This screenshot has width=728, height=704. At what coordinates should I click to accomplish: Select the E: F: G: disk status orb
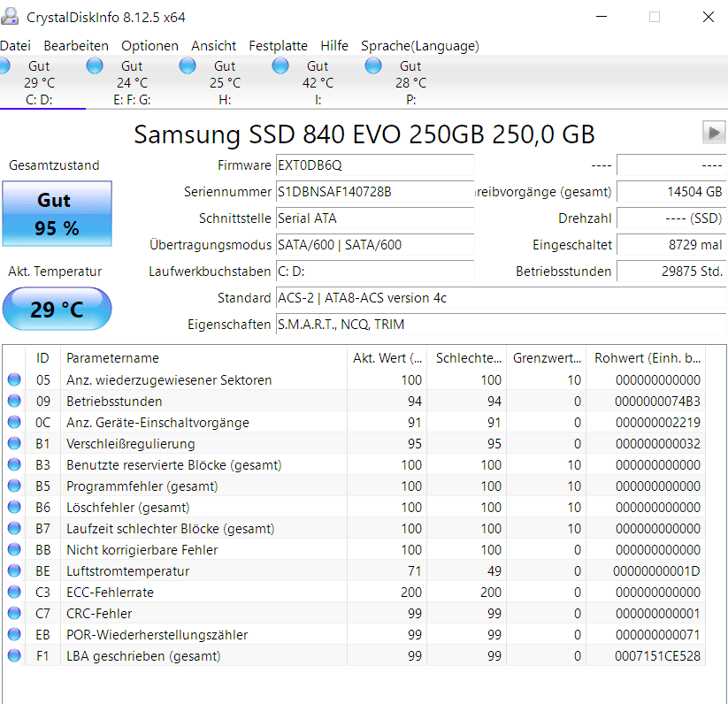[95, 65]
